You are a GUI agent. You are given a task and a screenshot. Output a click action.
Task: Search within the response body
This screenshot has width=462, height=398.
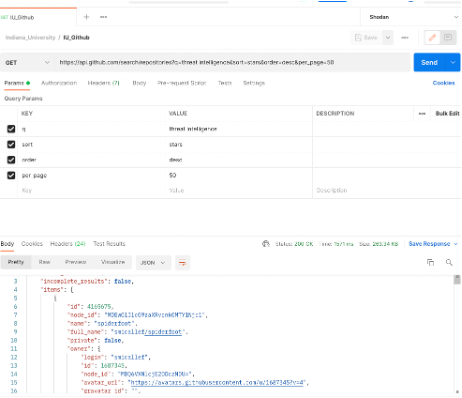click(x=449, y=262)
